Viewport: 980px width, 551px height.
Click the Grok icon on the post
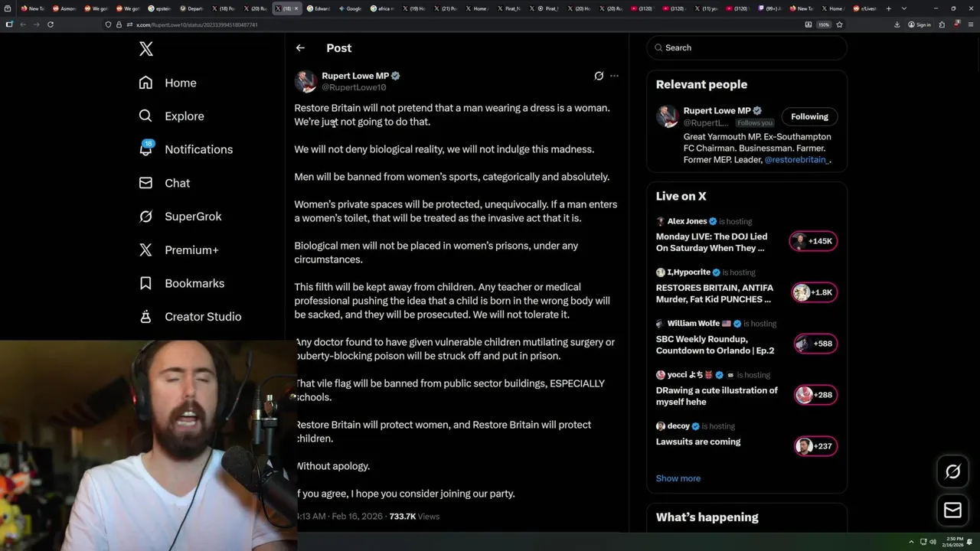(599, 76)
